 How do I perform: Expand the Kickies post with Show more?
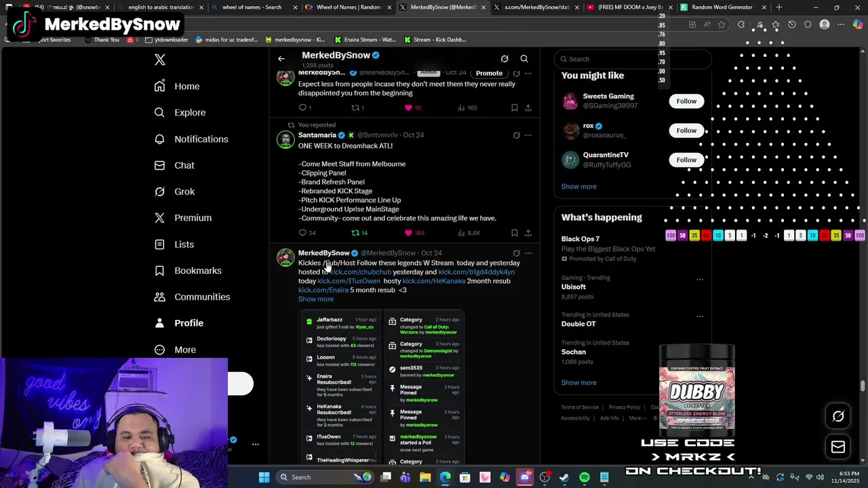pyautogui.click(x=316, y=299)
